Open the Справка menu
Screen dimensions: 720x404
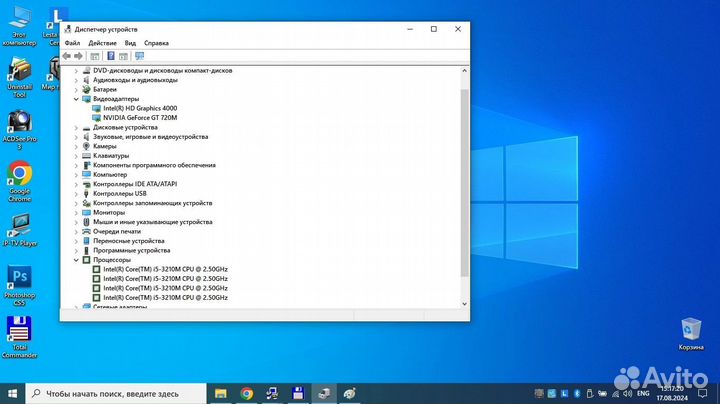[x=156, y=43]
